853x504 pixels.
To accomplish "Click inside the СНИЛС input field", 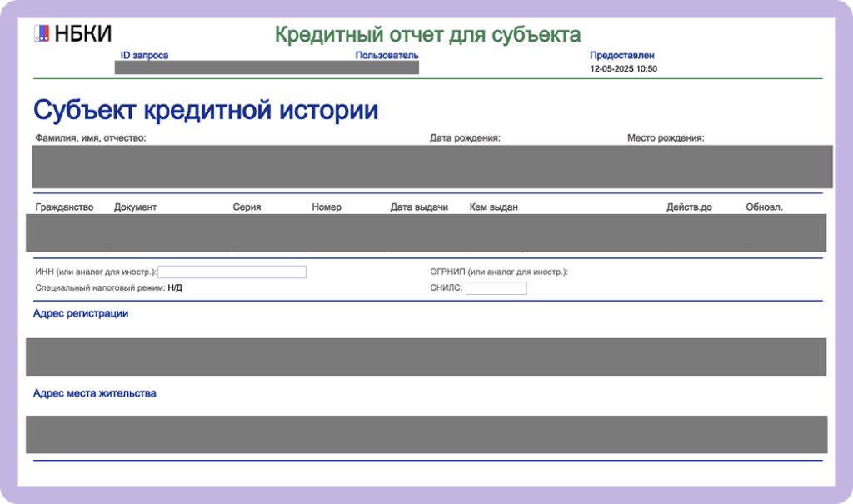I will coord(496,287).
